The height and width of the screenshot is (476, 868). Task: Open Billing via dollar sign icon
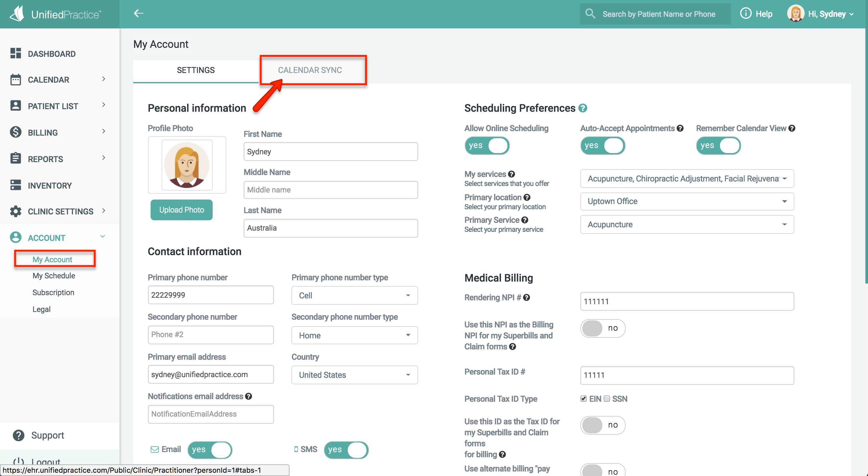coord(16,132)
